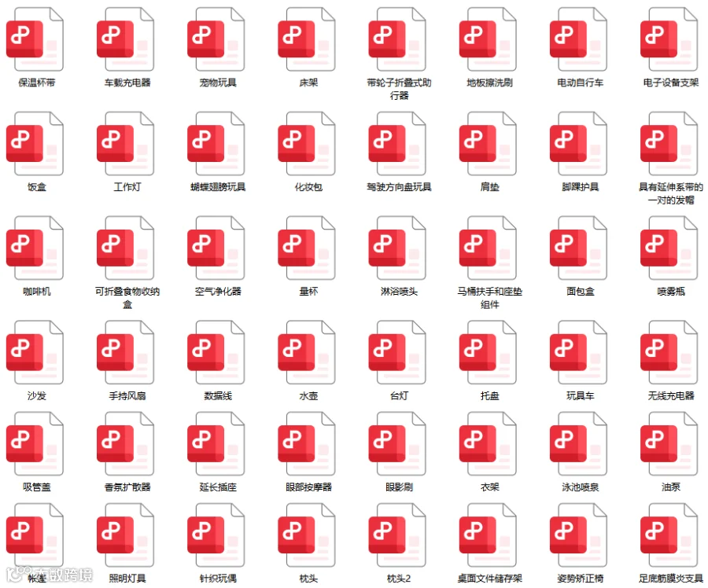Select the 床架 presentation icon

click(307, 39)
